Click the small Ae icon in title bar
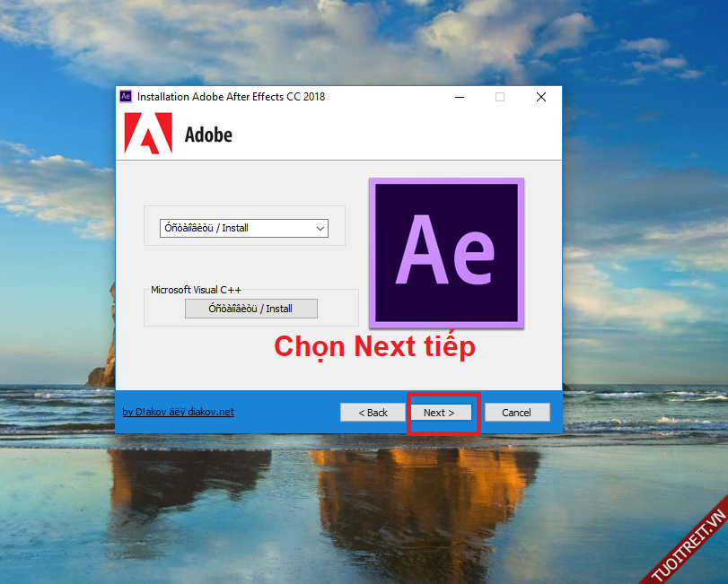 [126, 97]
